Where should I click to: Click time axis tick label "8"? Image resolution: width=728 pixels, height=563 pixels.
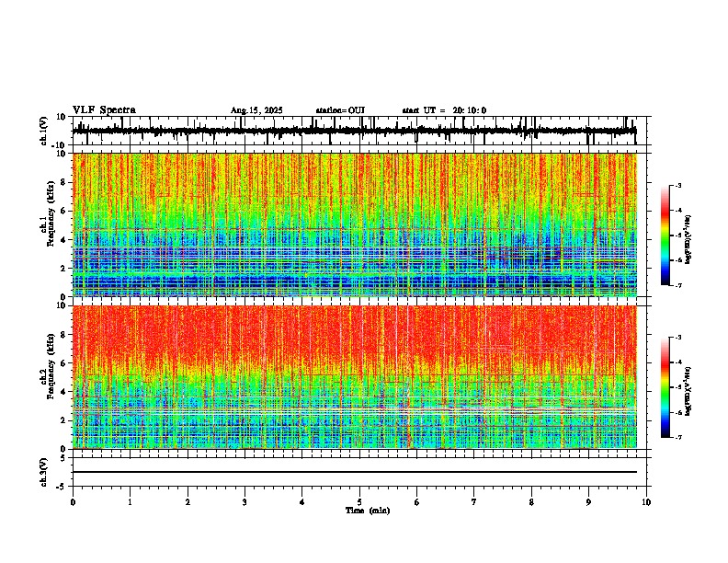(x=531, y=502)
